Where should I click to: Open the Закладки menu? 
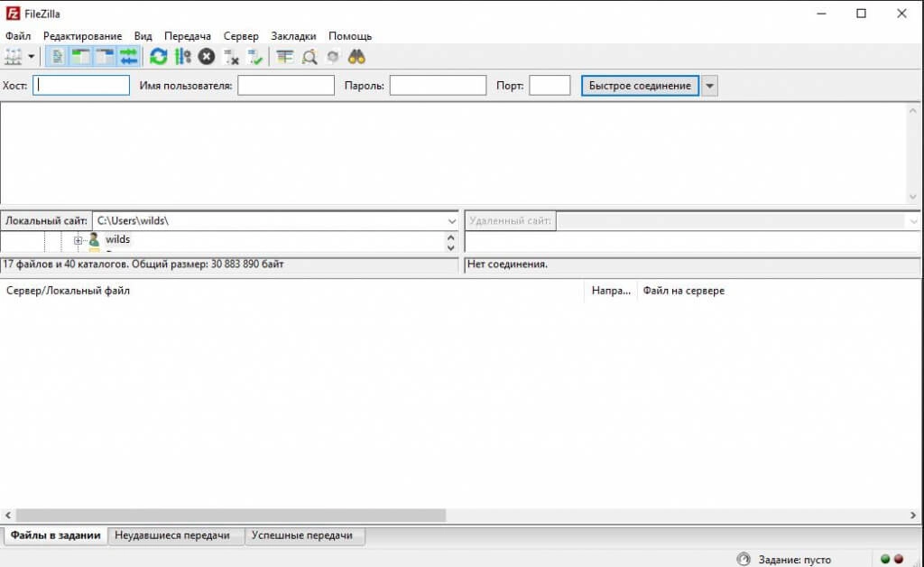293,36
